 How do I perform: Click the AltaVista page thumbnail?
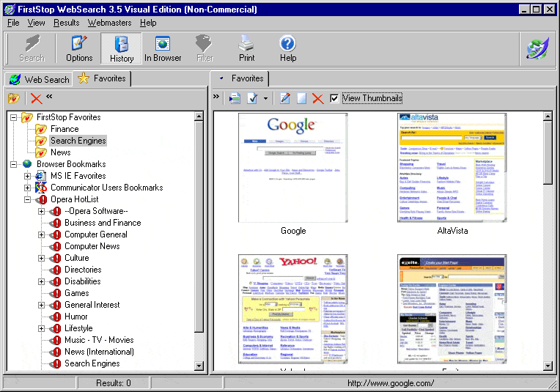pos(452,168)
